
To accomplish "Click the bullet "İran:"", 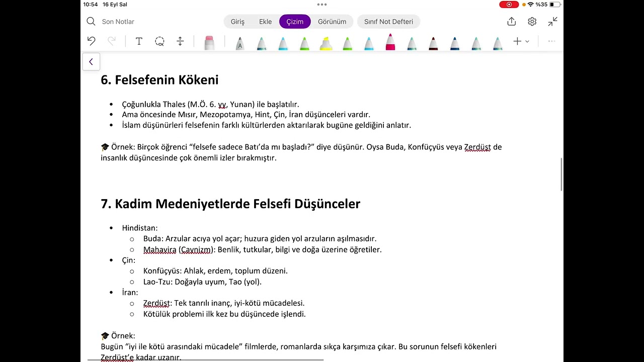I will coord(130,293).
